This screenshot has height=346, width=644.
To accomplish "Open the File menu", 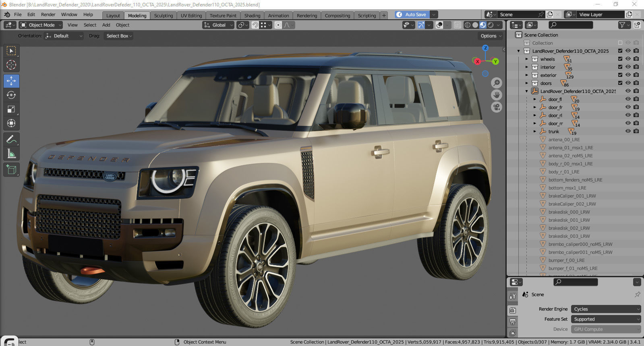I will point(18,14).
